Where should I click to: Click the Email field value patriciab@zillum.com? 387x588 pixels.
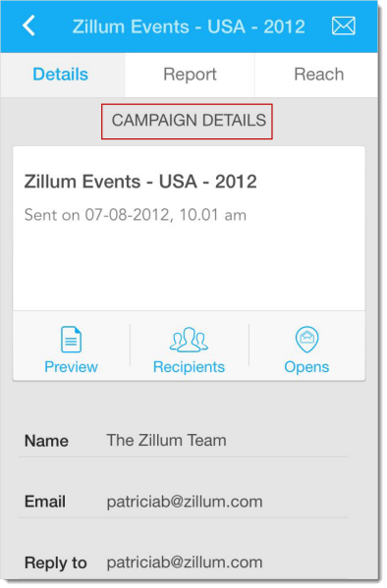(x=185, y=502)
